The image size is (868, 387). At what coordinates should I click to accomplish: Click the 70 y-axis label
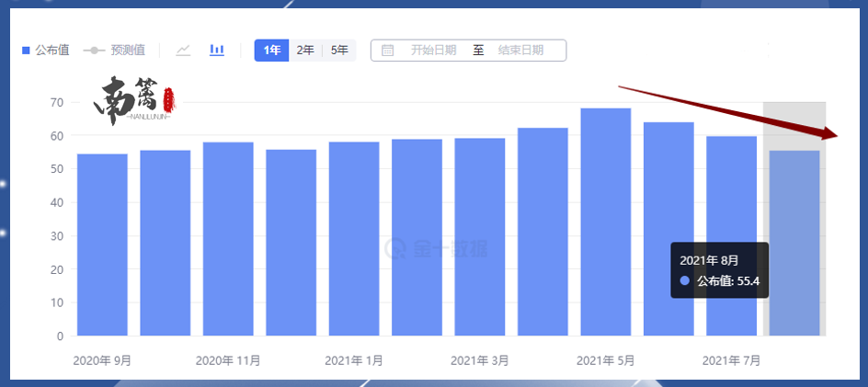[x=59, y=102]
